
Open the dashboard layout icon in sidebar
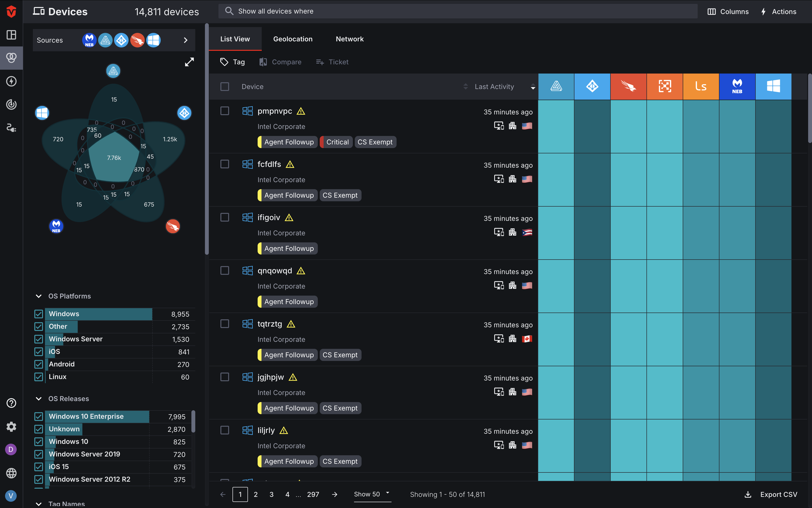click(11, 35)
